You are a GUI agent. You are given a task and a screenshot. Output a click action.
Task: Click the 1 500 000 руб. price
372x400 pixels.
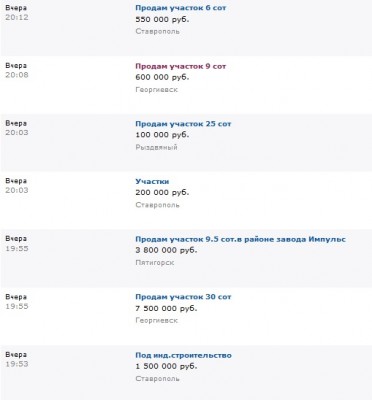[x=166, y=366]
